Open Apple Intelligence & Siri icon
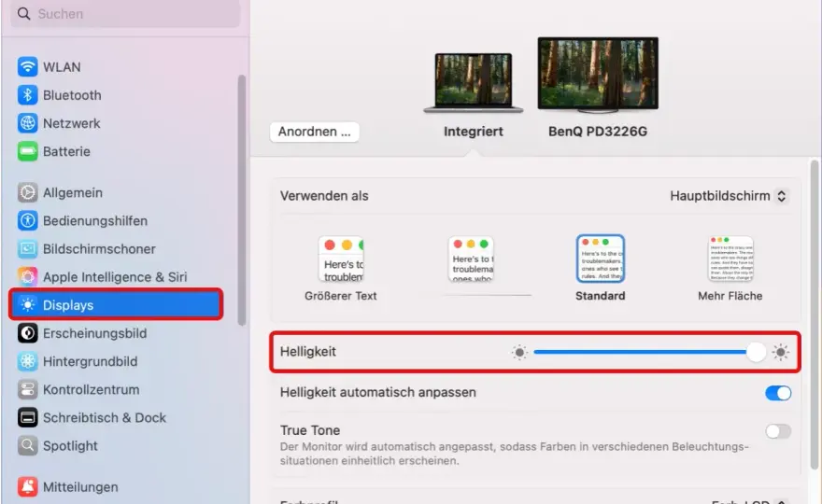This screenshot has height=504, width=822. coord(27,276)
